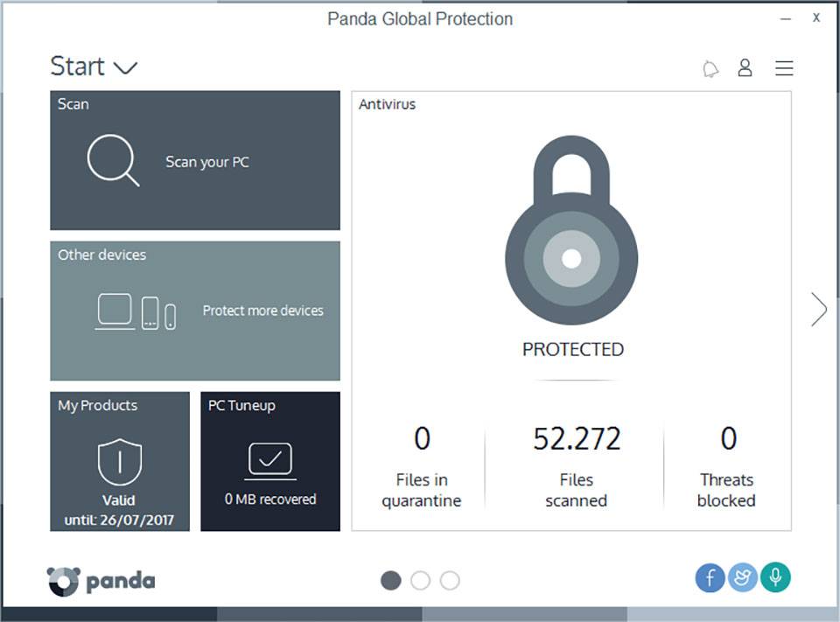Image resolution: width=840 pixels, height=622 pixels.
Task: Open the Facebook share icon
Action: 710,577
